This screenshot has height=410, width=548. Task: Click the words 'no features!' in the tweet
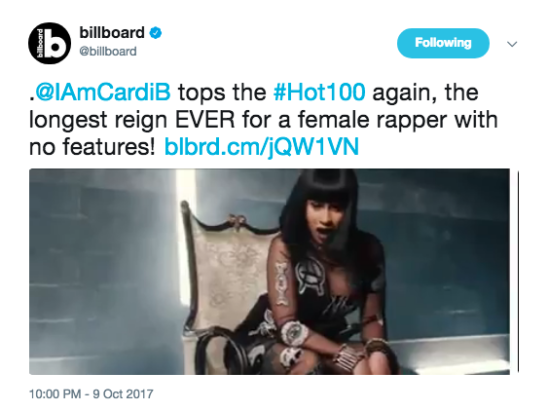[92, 147]
